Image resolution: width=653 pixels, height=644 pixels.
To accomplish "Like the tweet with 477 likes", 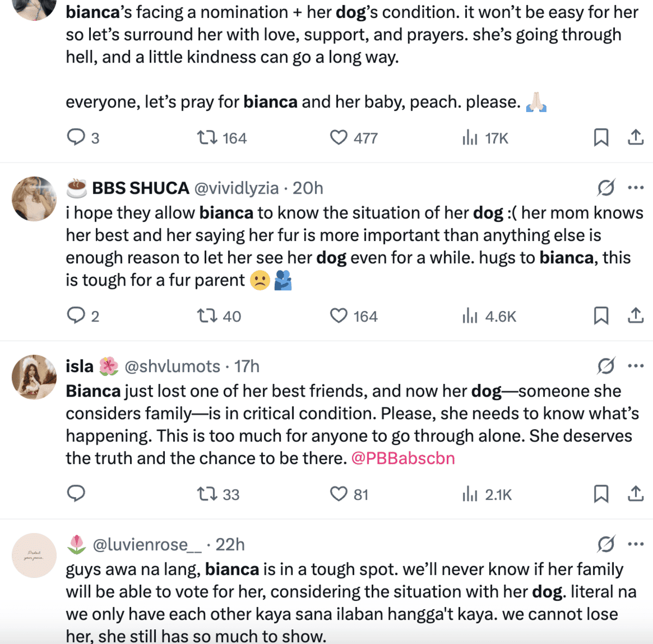I will tap(338, 138).
